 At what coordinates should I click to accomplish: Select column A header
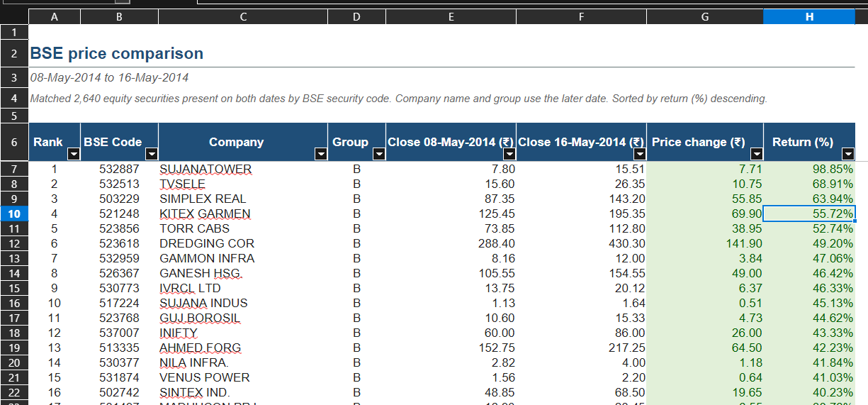click(55, 18)
